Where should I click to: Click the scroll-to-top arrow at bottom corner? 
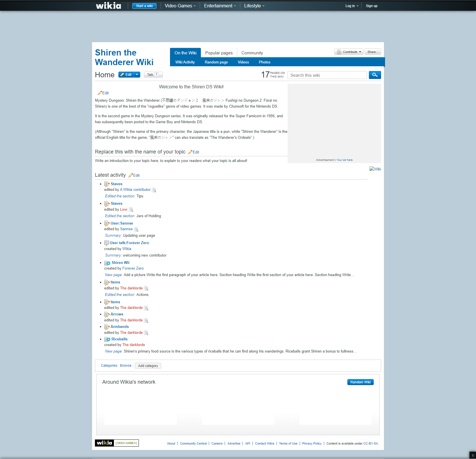point(473,455)
